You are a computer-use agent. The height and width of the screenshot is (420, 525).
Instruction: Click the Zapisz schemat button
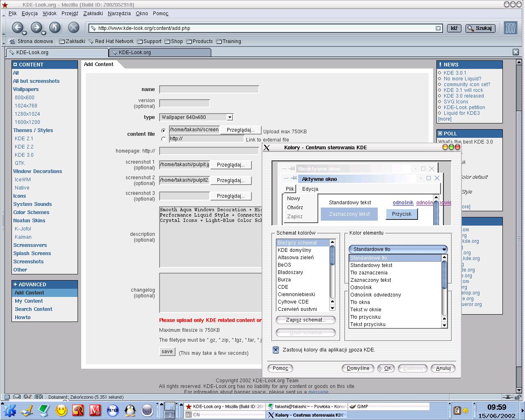[306, 320]
